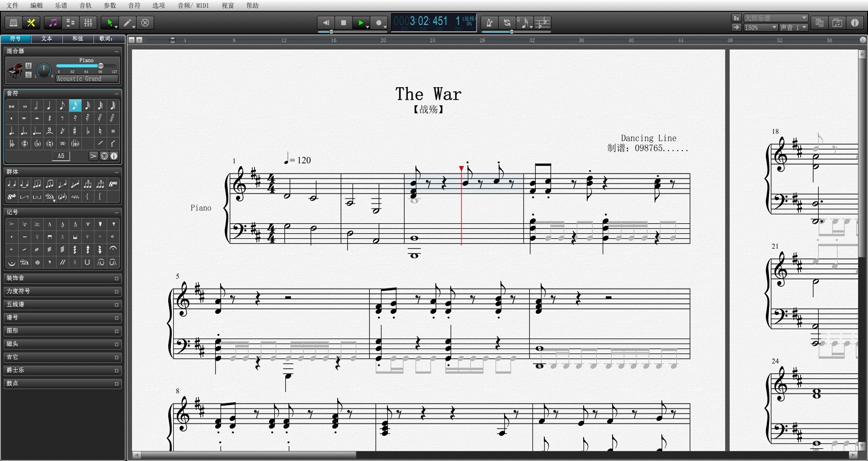The image size is (868, 461).
Task: Pick the fermata marking
Action: coord(113,249)
